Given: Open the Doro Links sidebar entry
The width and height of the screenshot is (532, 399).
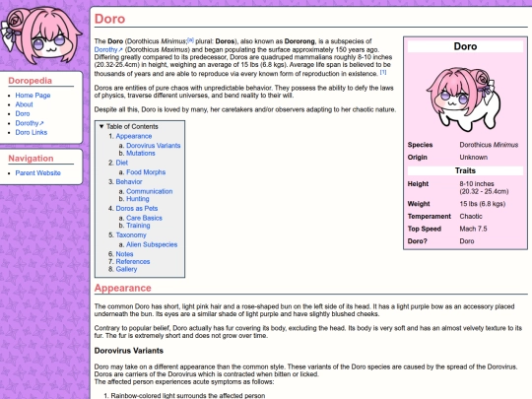Looking at the screenshot, I should 32,132.
